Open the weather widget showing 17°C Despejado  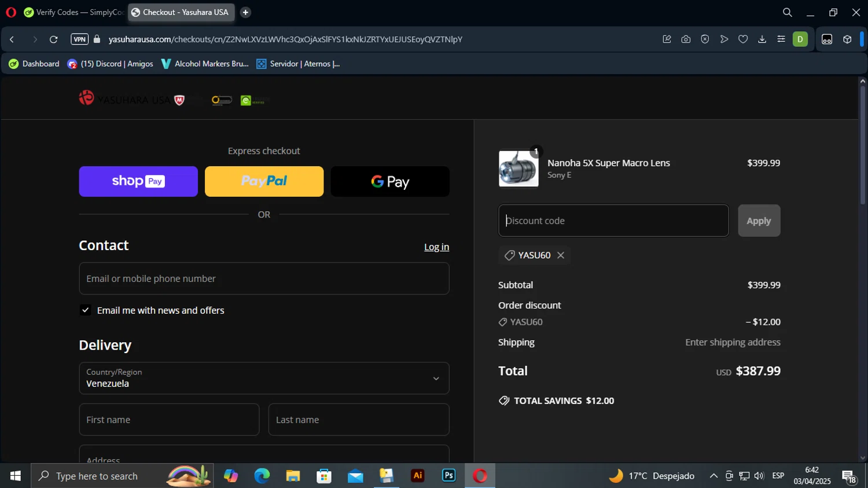[x=652, y=476]
